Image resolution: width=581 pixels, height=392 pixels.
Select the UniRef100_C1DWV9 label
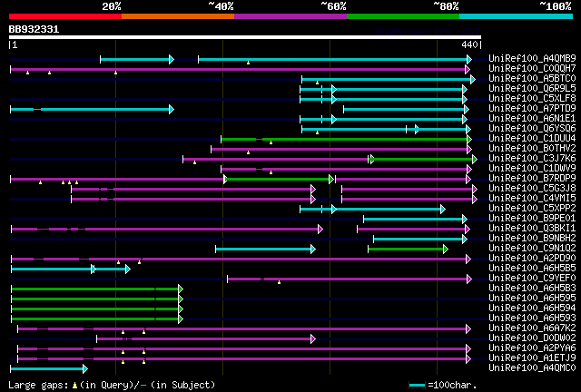click(532, 168)
